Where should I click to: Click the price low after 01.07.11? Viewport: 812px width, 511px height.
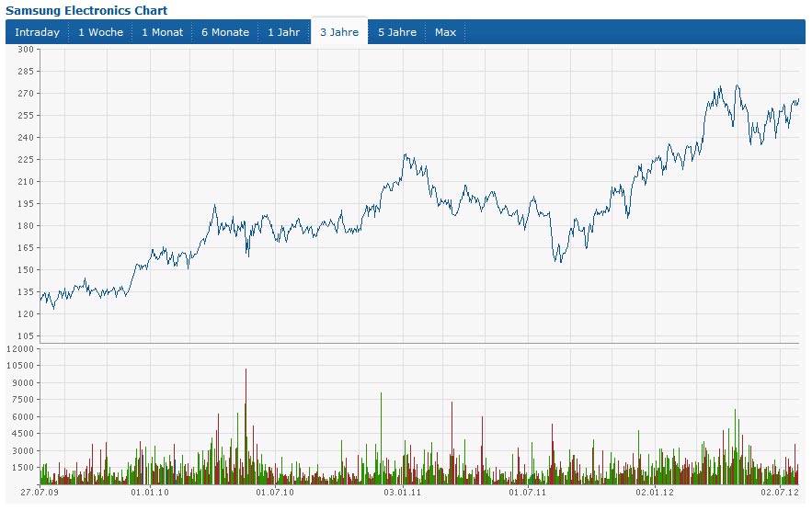tap(557, 261)
